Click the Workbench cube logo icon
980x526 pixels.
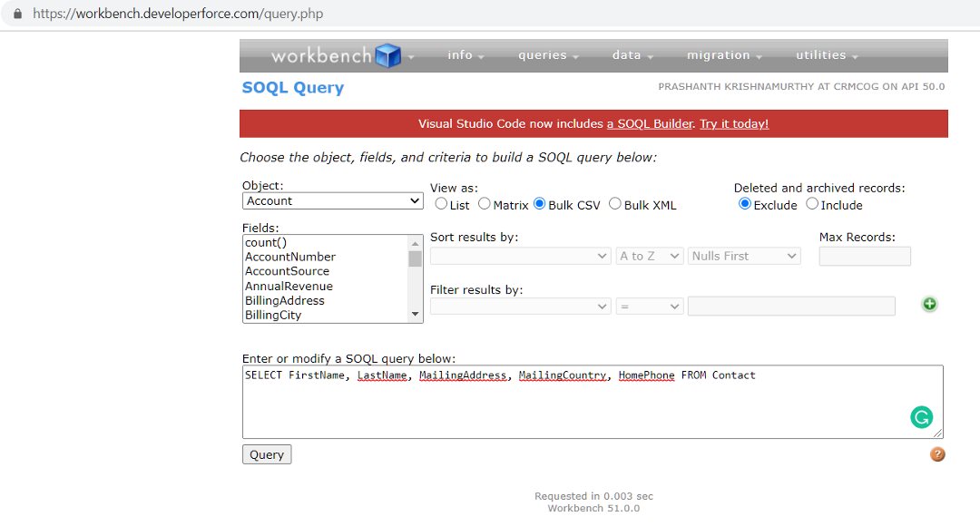[387, 55]
